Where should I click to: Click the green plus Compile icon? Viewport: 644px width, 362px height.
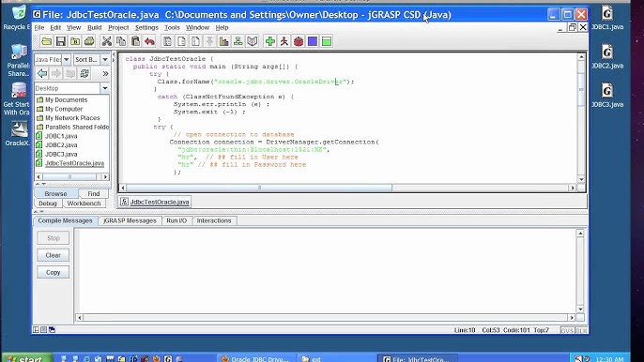point(269,41)
